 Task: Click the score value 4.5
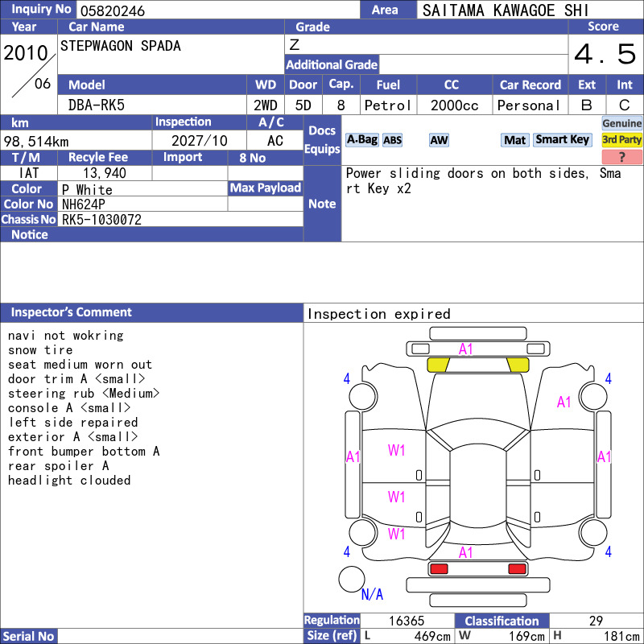pyautogui.click(x=605, y=54)
